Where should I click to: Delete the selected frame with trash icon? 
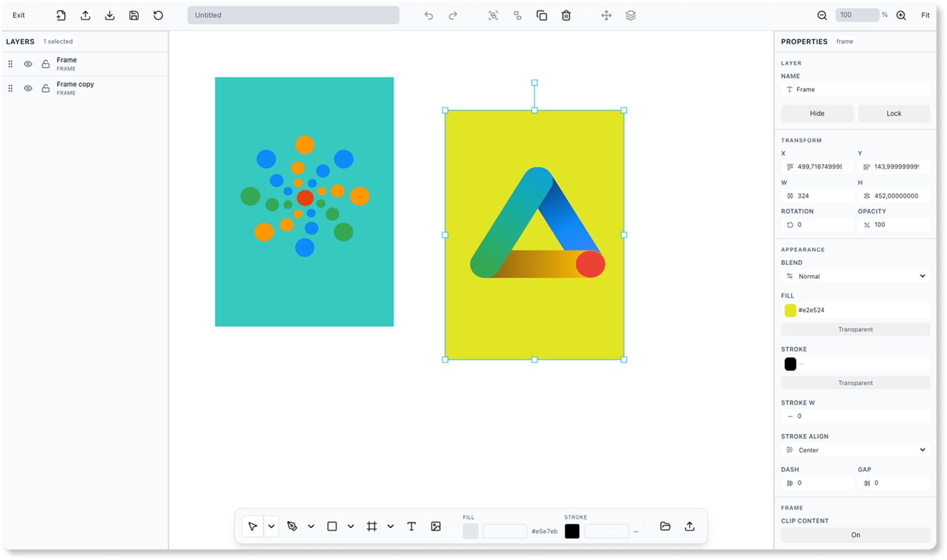pos(566,15)
